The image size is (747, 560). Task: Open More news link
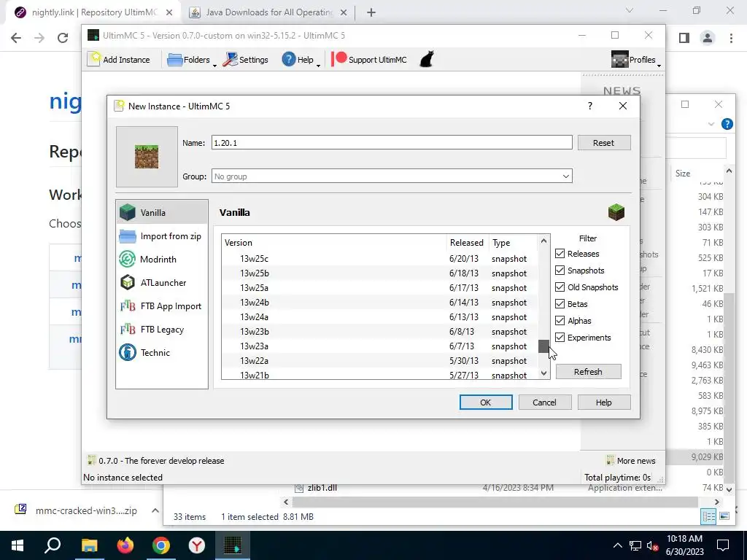[x=631, y=461]
